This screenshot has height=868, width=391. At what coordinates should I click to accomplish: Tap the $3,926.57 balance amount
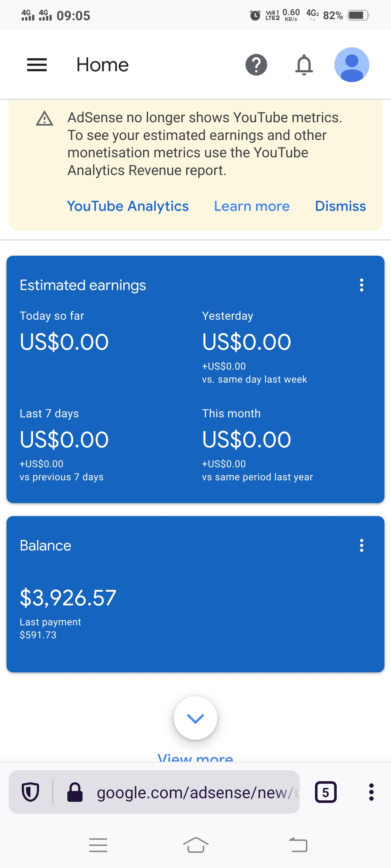pos(68,598)
